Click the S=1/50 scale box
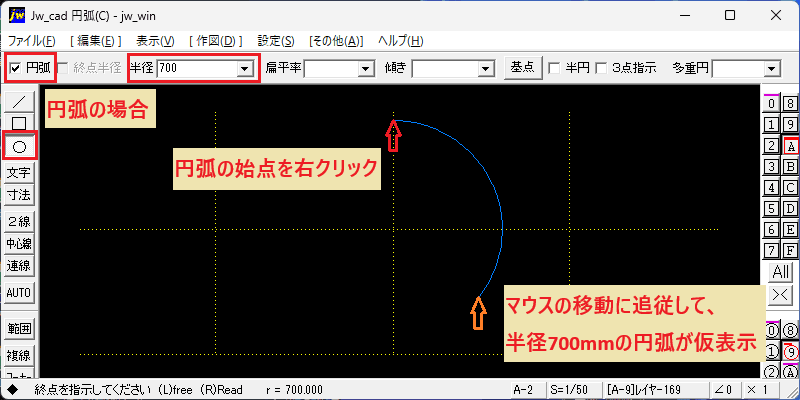This screenshot has width=800, height=400. click(x=571, y=390)
